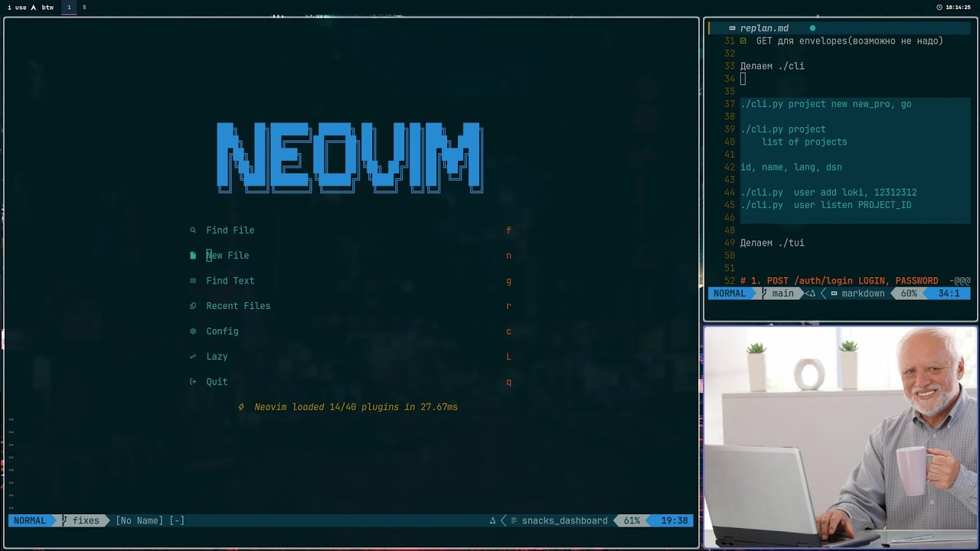
Task: Click the filetype icon before snacks_dashboard
Action: point(514,520)
